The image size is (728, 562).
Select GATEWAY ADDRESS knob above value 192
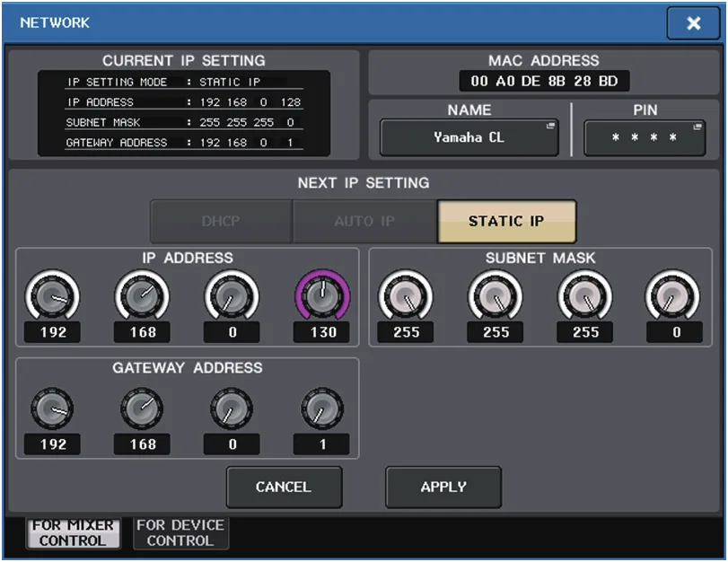52,408
